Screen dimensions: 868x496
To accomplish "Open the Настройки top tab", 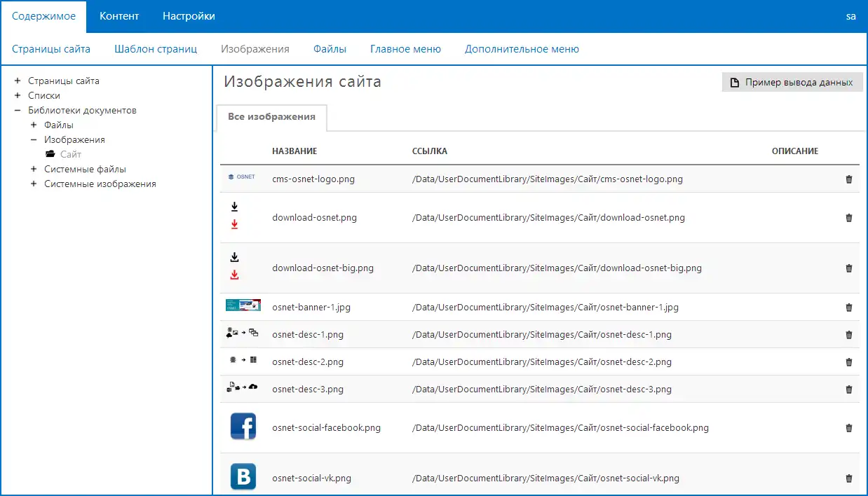I will tap(189, 16).
